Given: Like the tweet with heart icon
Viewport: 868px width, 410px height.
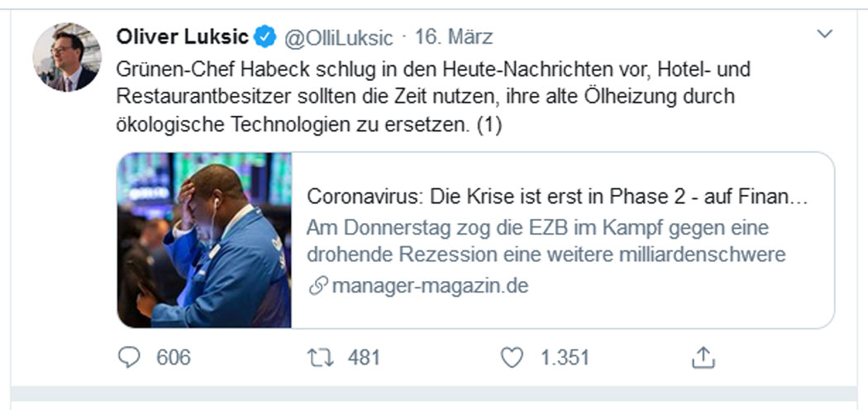Looking at the screenshot, I should tap(512, 357).
